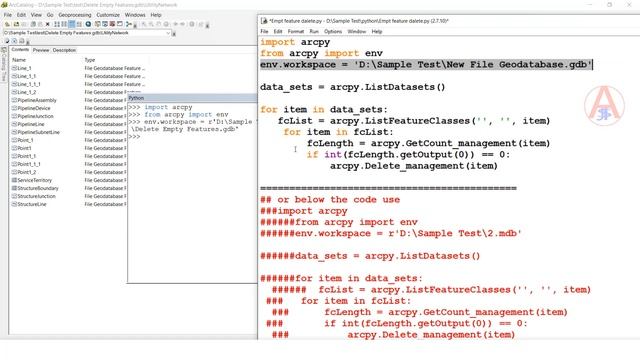This screenshot has width=640, height=360.
Task: Click the ServiceTerritory polygon icon
Action: tap(14, 180)
